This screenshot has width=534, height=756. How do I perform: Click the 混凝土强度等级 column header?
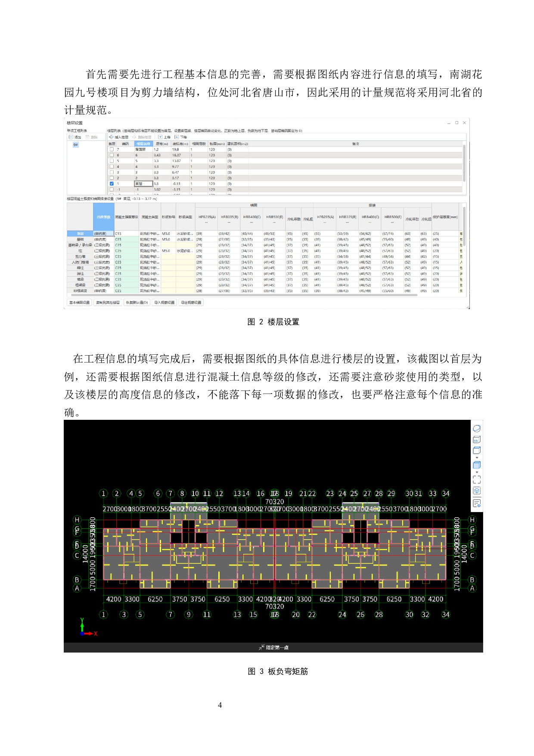point(126,217)
